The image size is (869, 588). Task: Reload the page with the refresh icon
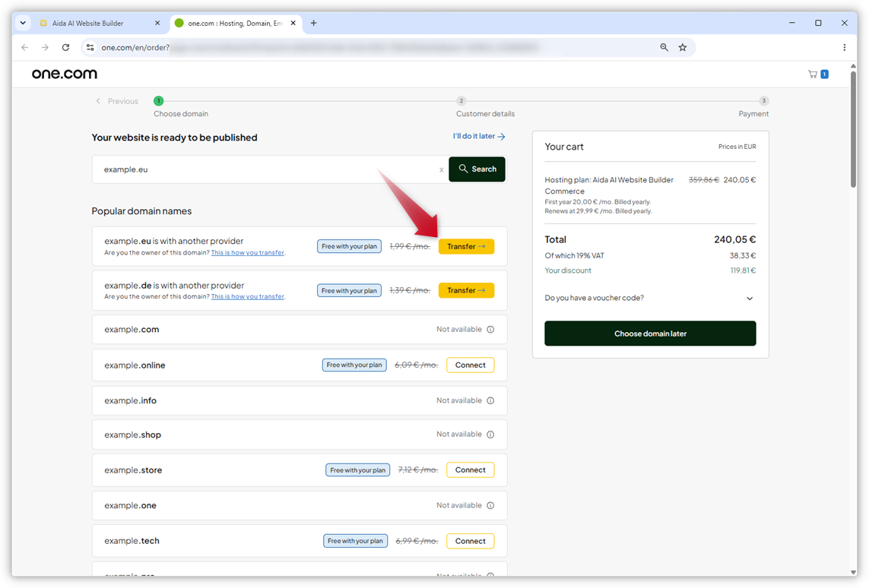pos(65,48)
